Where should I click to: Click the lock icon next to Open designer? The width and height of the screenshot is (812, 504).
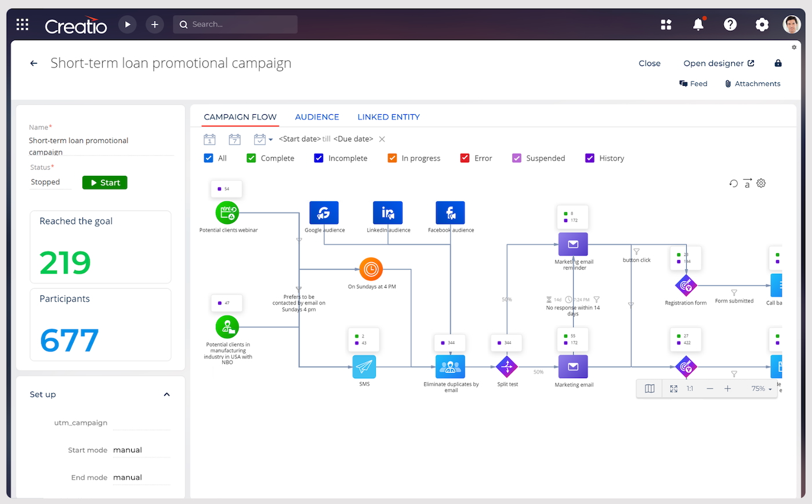778,63
